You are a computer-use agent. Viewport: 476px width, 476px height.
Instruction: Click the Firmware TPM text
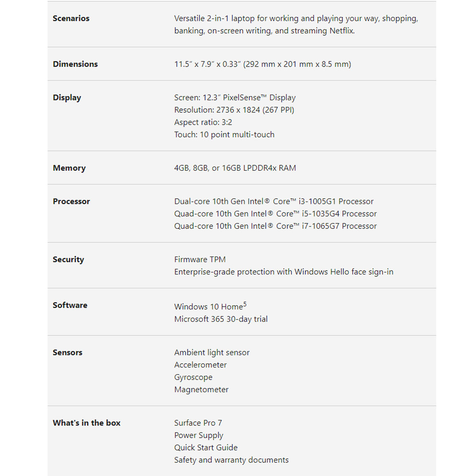tap(200, 260)
